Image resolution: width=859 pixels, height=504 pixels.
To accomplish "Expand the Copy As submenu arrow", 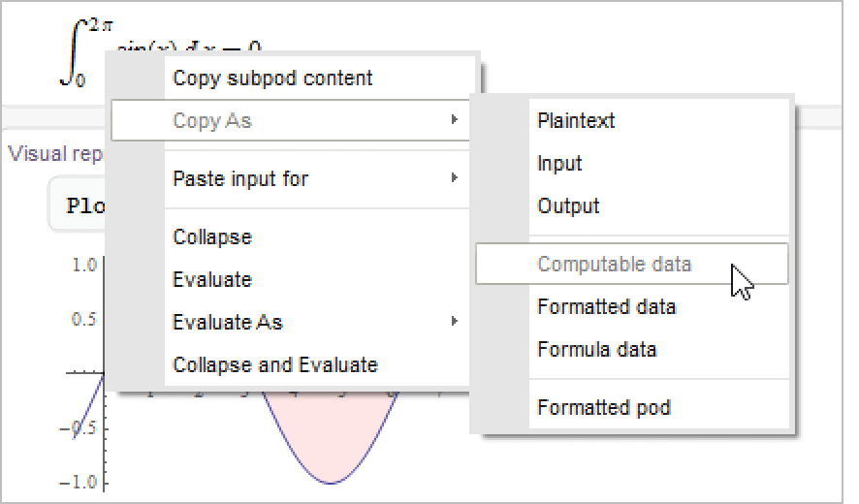I will tap(454, 121).
